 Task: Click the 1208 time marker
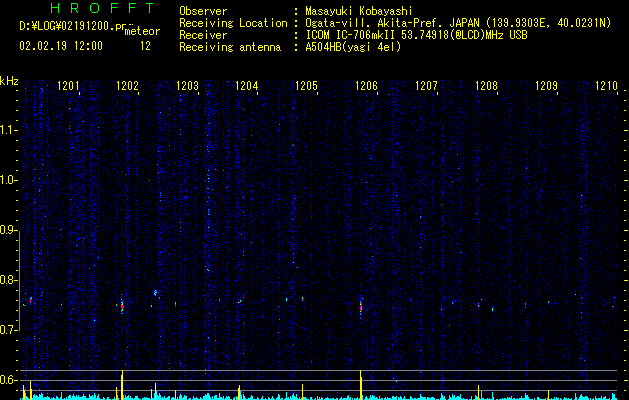[486, 85]
